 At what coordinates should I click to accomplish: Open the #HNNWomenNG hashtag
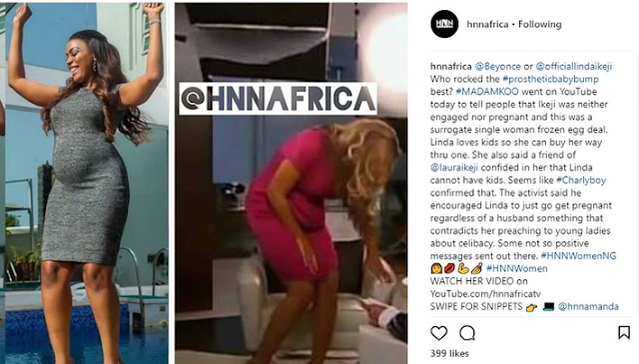click(578, 255)
